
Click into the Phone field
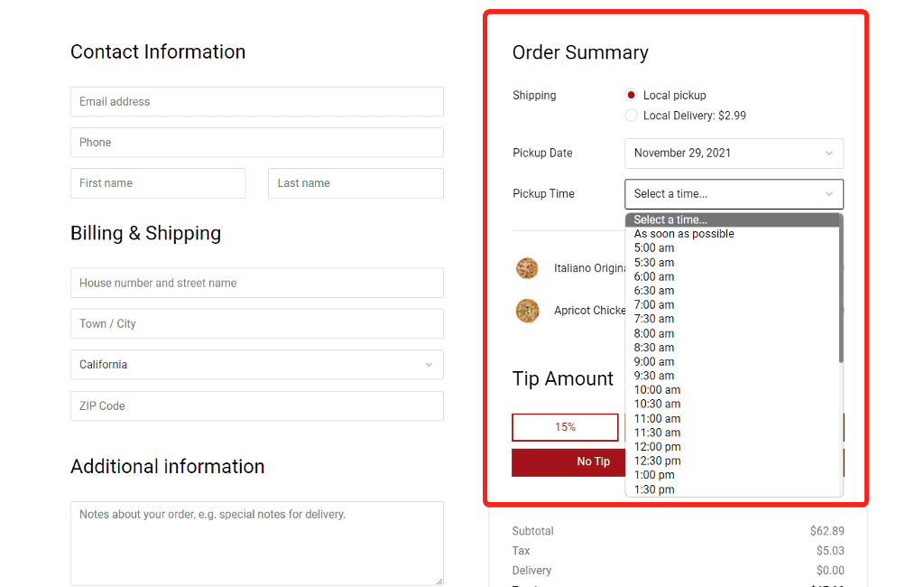point(256,143)
